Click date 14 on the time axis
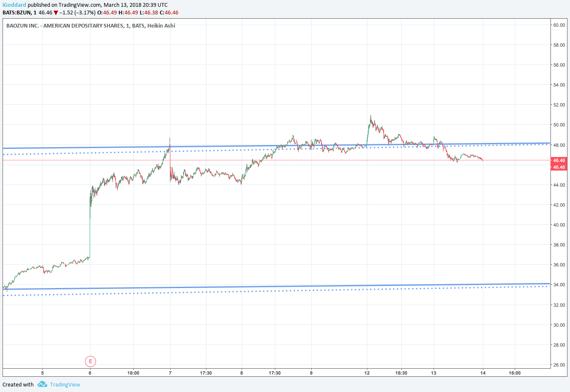The height and width of the screenshot is (392, 570). pos(483,373)
